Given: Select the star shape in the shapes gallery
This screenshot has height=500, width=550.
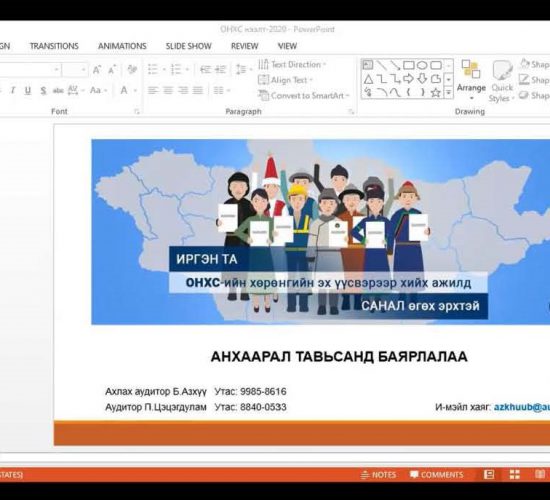Looking at the screenshot, I should (x=435, y=92).
